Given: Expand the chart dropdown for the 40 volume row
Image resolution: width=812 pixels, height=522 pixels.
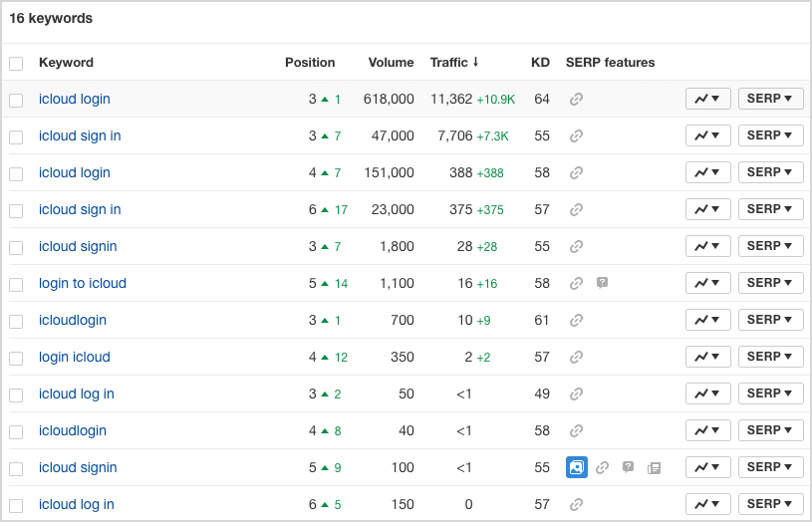Looking at the screenshot, I should (708, 430).
